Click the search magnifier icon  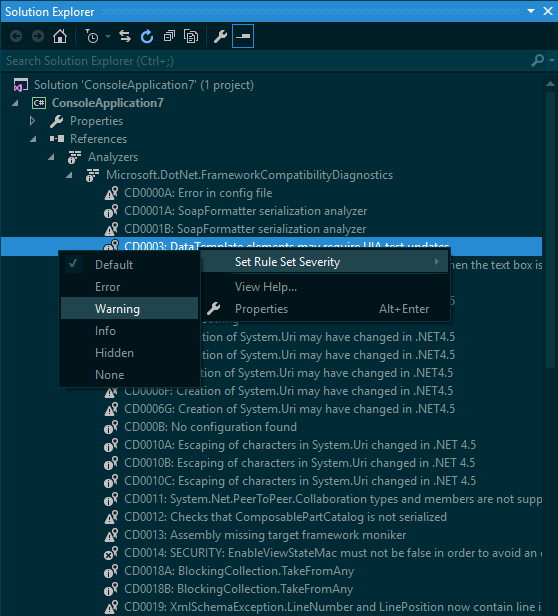pyautogui.click(x=538, y=60)
